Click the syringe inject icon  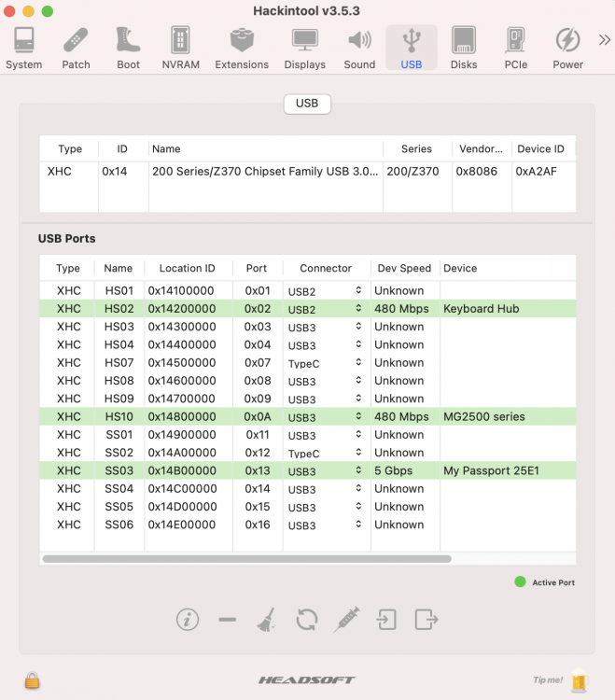tap(346, 619)
